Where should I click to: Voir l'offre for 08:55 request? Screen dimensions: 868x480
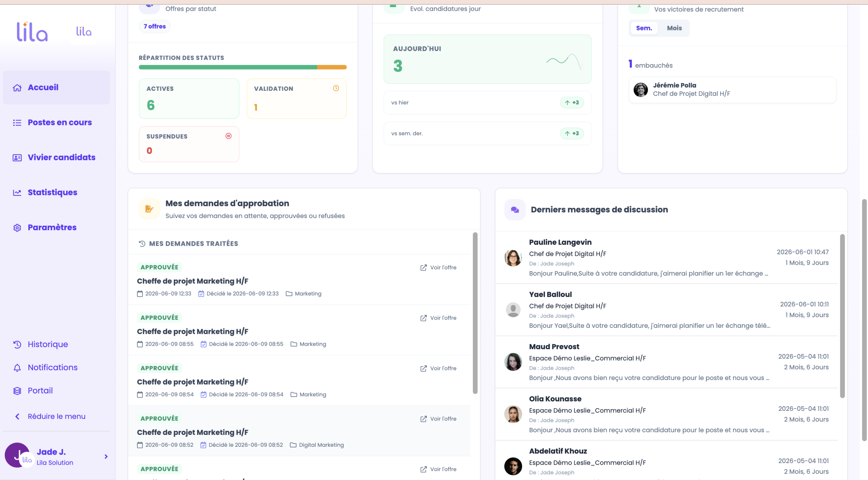click(x=438, y=318)
